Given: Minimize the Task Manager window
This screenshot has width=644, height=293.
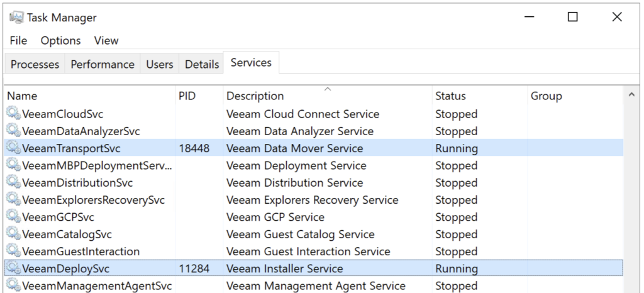Looking at the screenshot, I should pos(530,17).
